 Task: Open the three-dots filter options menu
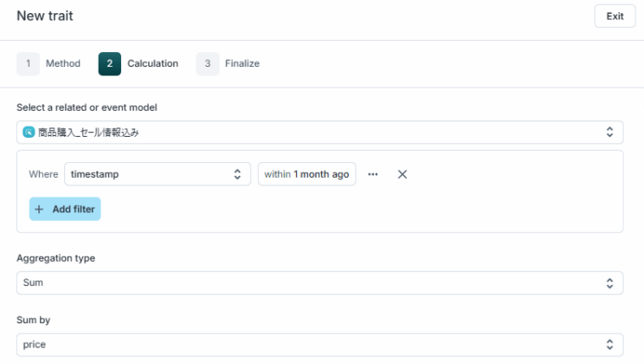click(x=372, y=174)
